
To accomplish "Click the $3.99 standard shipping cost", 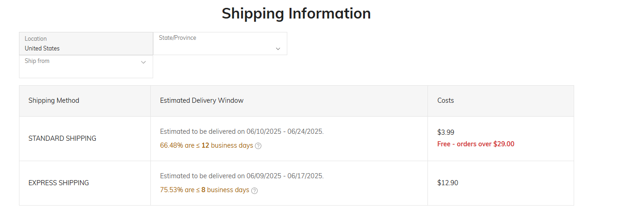I will point(446,132).
